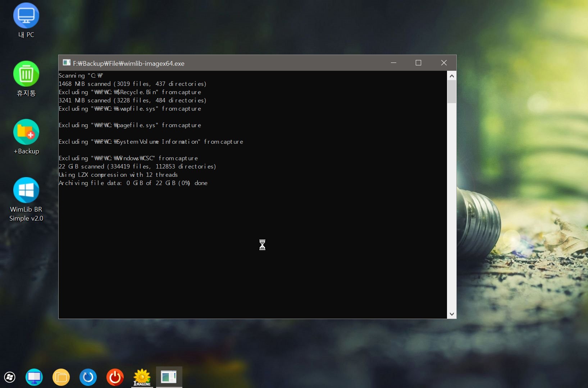Select the console window taskbar button
The width and height of the screenshot is (588, 388).
point(169,377)
